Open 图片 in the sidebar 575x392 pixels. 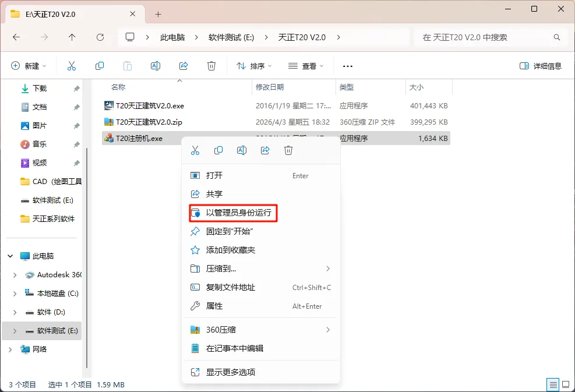coord(40,126)
